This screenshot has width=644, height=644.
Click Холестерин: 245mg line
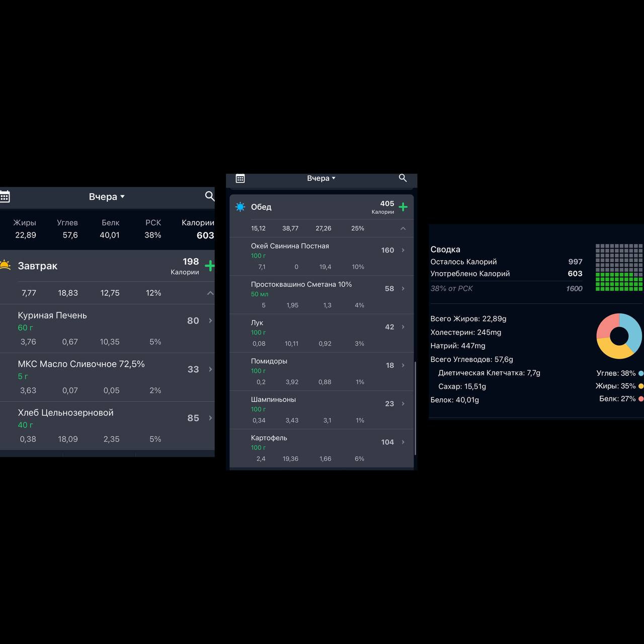466,332
